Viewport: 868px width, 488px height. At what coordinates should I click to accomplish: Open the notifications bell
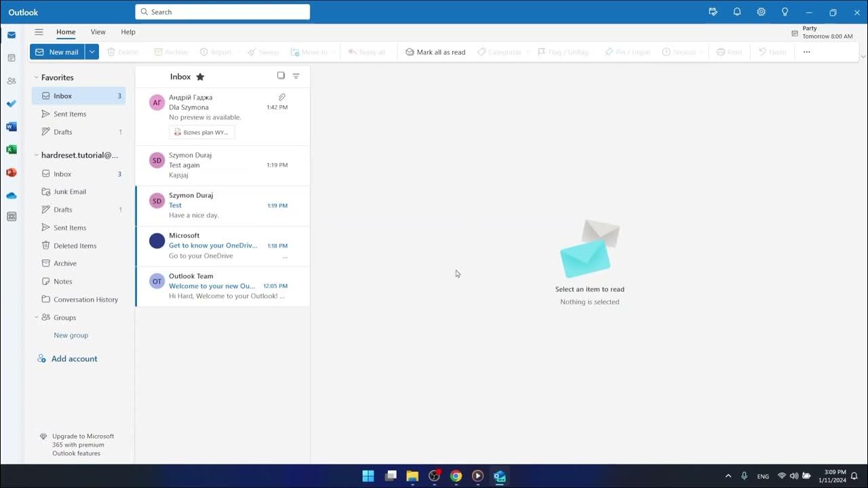736,12
